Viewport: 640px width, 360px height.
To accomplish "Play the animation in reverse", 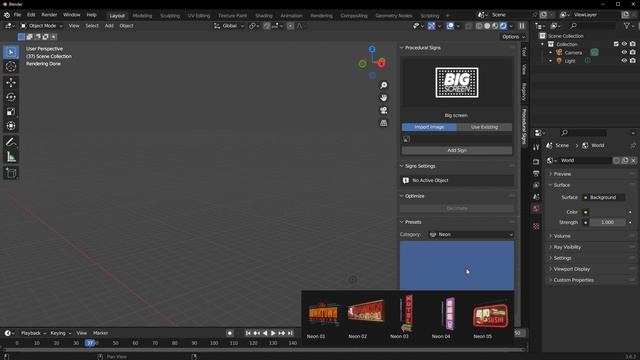I will [265, 333].
